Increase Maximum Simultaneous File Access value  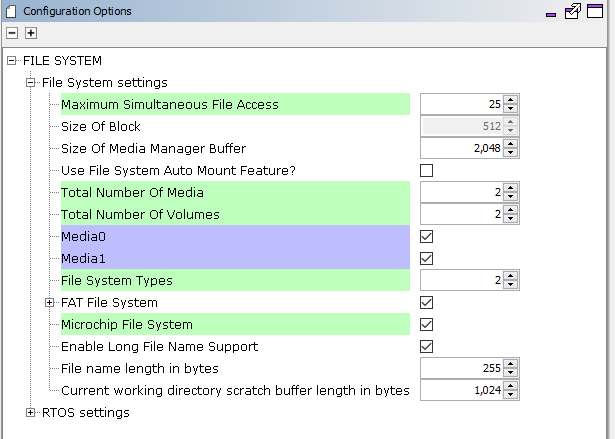511,100
